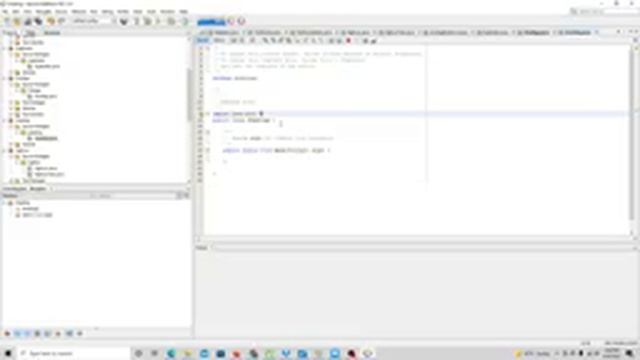Image resolution: width=640 pixels, height=360 pixels.
Task: Open the Navigate menu
Action: click(x=44, y=11)
